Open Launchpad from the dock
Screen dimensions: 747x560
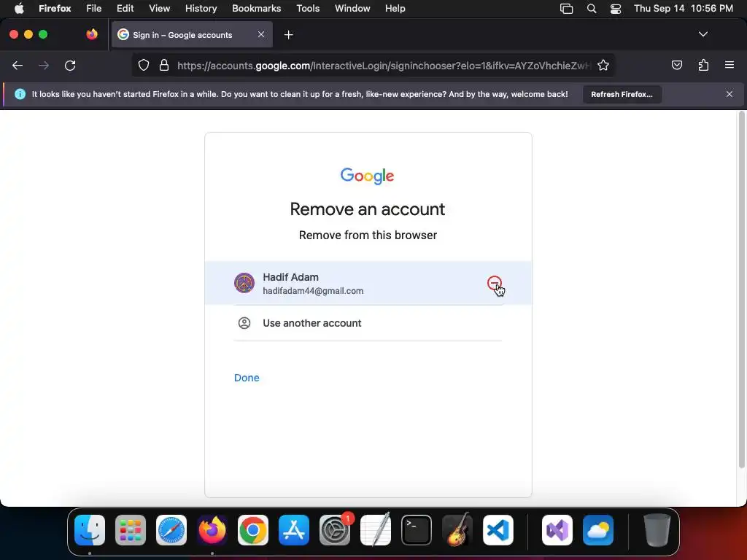coord(131,530)
